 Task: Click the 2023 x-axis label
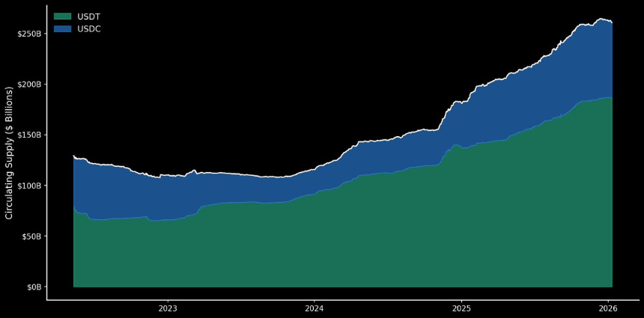click(x=168, y=308)
